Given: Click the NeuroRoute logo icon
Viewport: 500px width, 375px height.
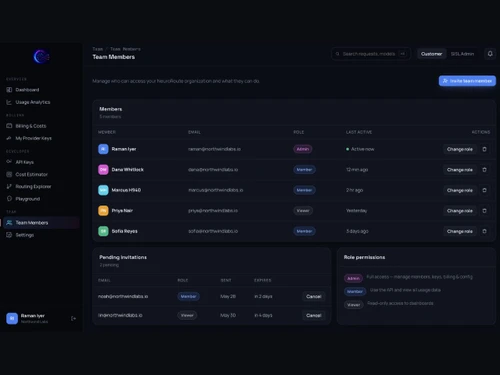Looking at the screenshot, I should (41, 57).
